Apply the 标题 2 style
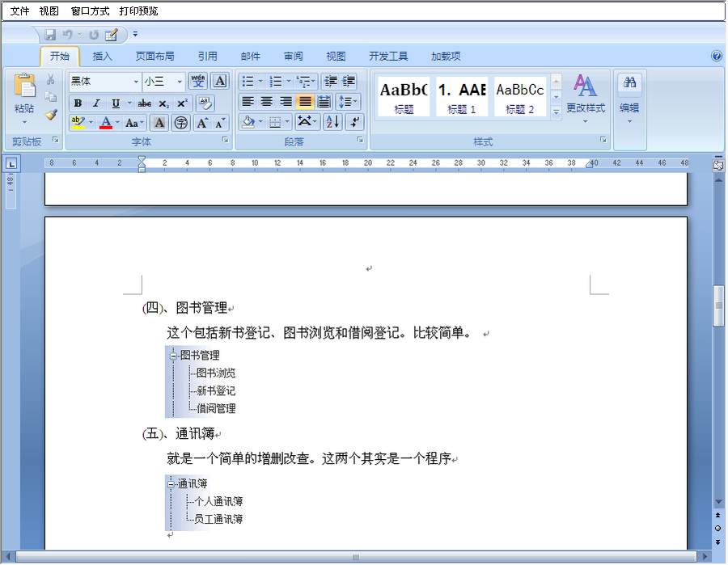Image resolution: width=728 pixels, height=565 pixels. coord(519,96)
